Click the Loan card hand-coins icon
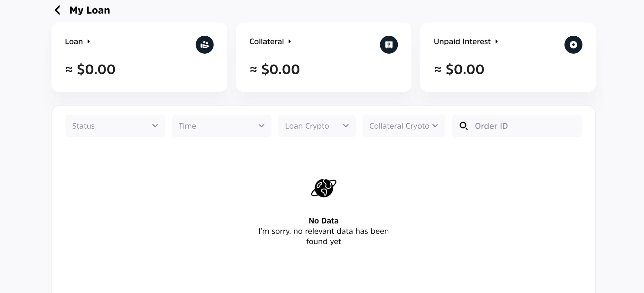 [204, 45]
